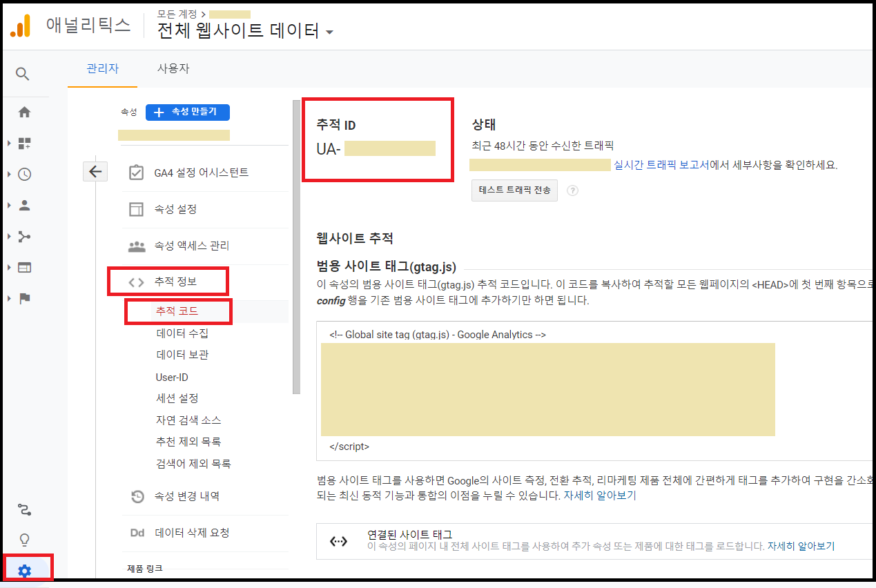
Task: Open Discover via the lightbulb icon
Action: pyautogui.click(x=23, y=539)
